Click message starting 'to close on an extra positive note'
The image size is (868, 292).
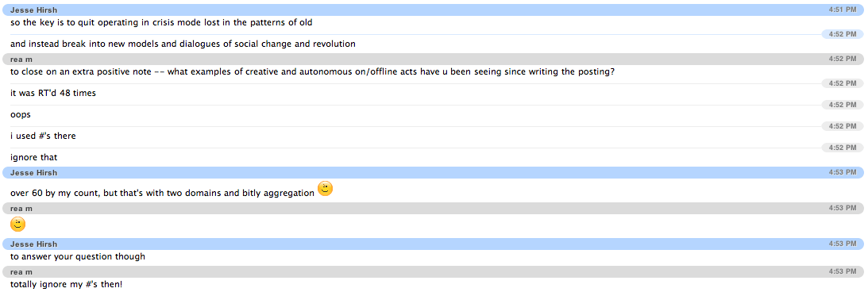(312, 72)
